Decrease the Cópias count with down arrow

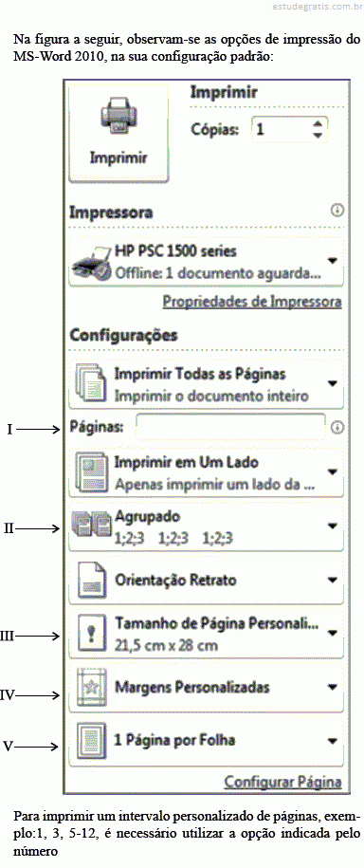click(317, 135)
